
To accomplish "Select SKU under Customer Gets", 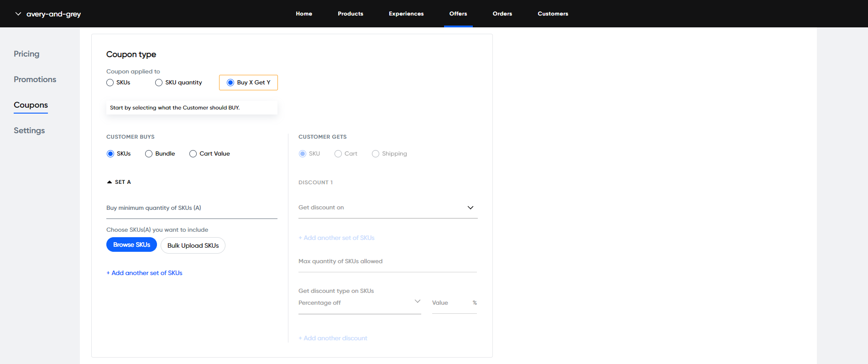I will tap(303, 154).
